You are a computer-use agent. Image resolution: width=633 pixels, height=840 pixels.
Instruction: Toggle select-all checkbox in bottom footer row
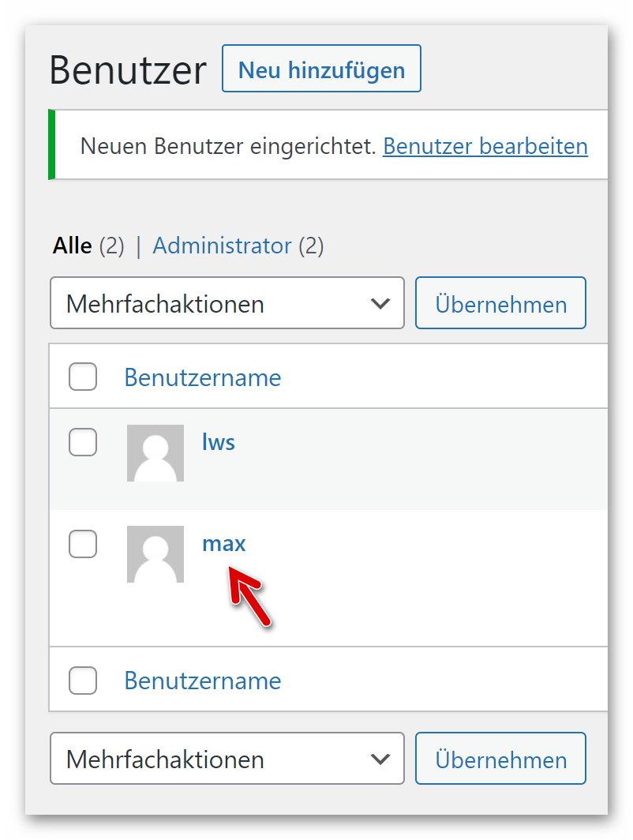point(83,681)
